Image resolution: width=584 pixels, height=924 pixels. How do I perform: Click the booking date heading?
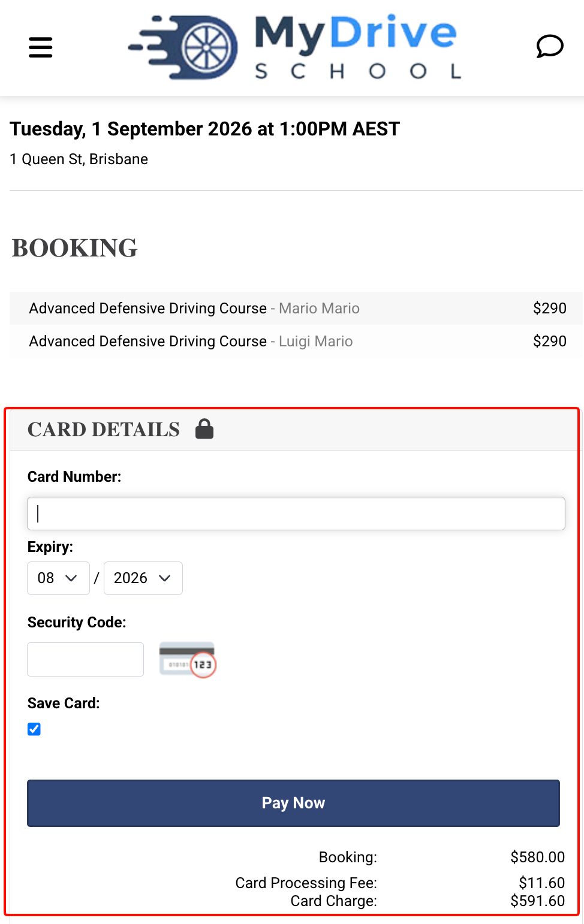pos(204,129)
